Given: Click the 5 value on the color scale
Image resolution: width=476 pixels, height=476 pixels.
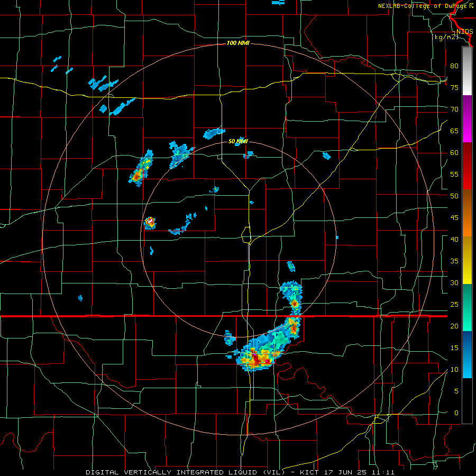Looking at the screenshot, I should tap(456, 391).
